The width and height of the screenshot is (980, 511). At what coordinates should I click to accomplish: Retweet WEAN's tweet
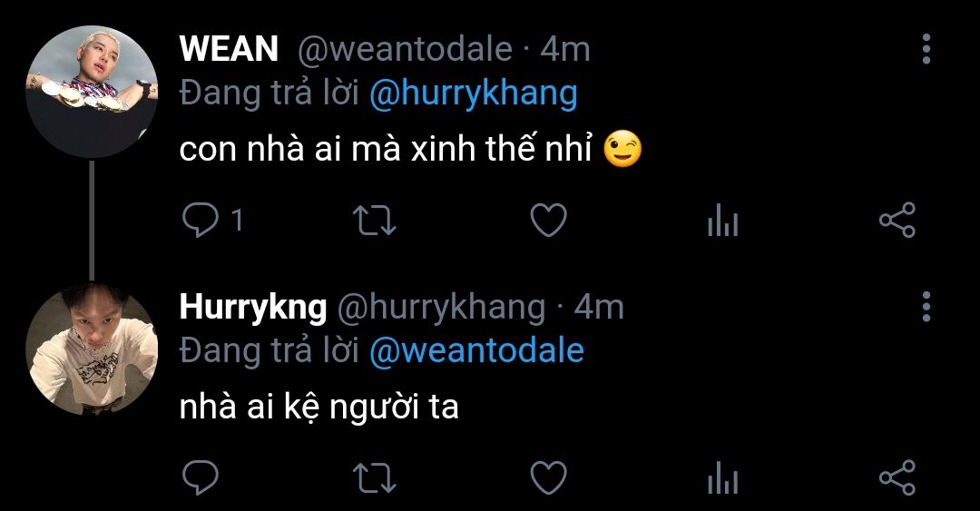(375, 221)
